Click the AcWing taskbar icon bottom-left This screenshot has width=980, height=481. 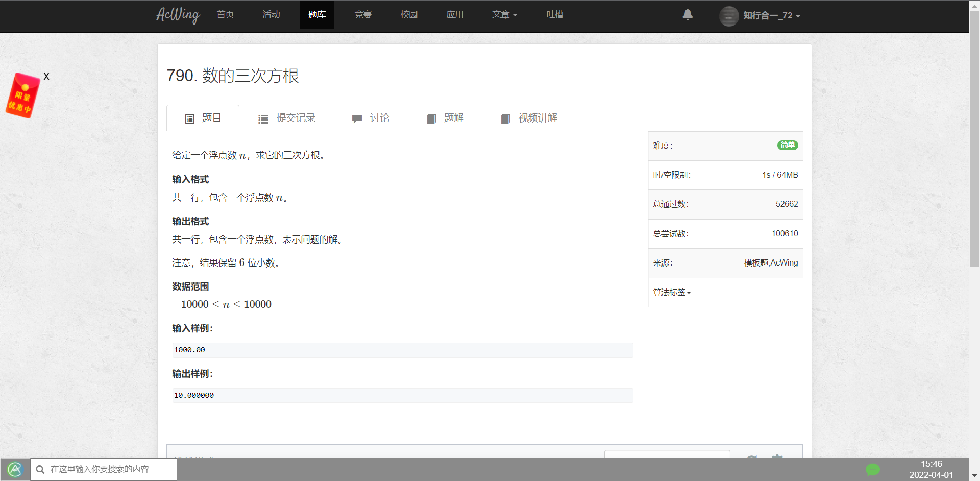click(x=15, y=469)
